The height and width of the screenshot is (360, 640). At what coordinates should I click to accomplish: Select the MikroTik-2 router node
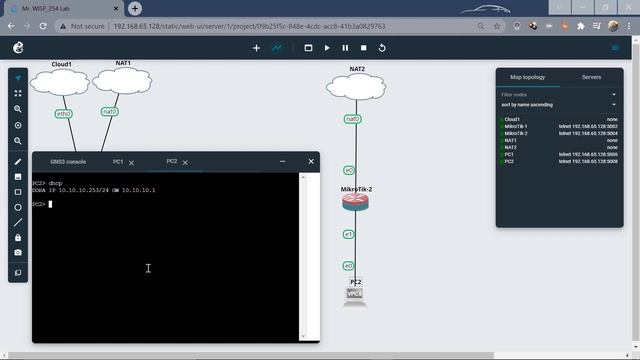356,202
